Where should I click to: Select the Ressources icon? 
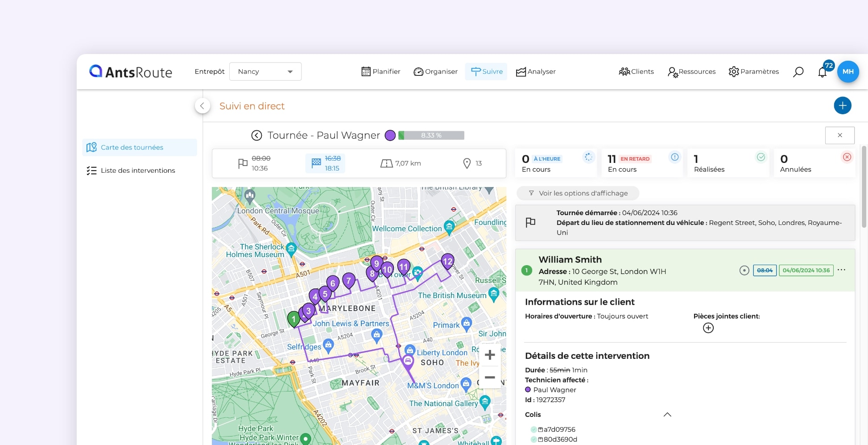[x=672, y=71]
